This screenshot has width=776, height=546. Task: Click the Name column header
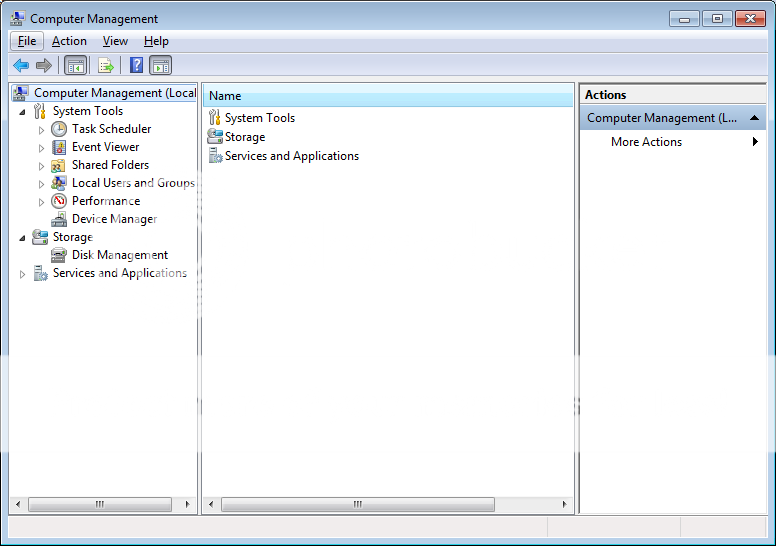tap(388, 96)
